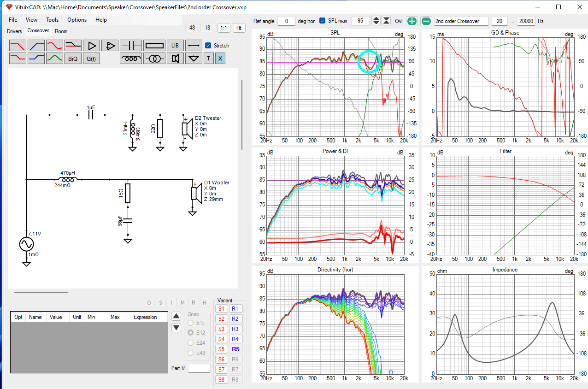The height and width of the screenshot is (389, 588).
Task: Click the schematic vertical scrollbar
Action: click(x=242, y=115)
